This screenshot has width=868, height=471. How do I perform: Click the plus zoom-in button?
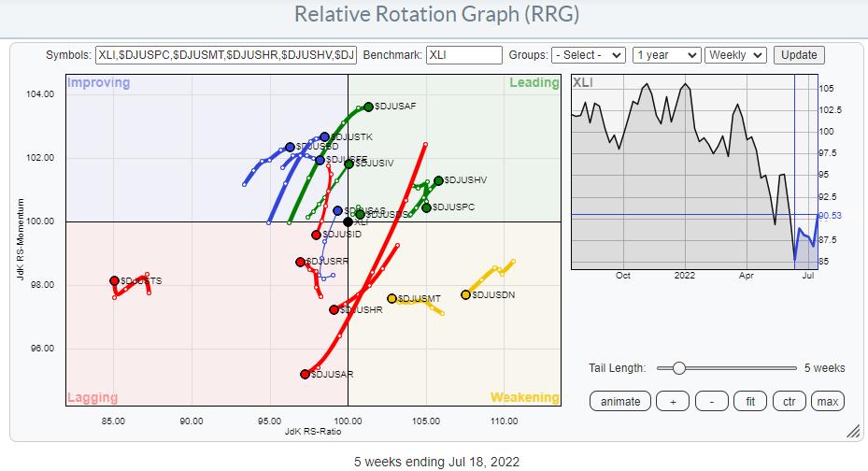[672, 401]
